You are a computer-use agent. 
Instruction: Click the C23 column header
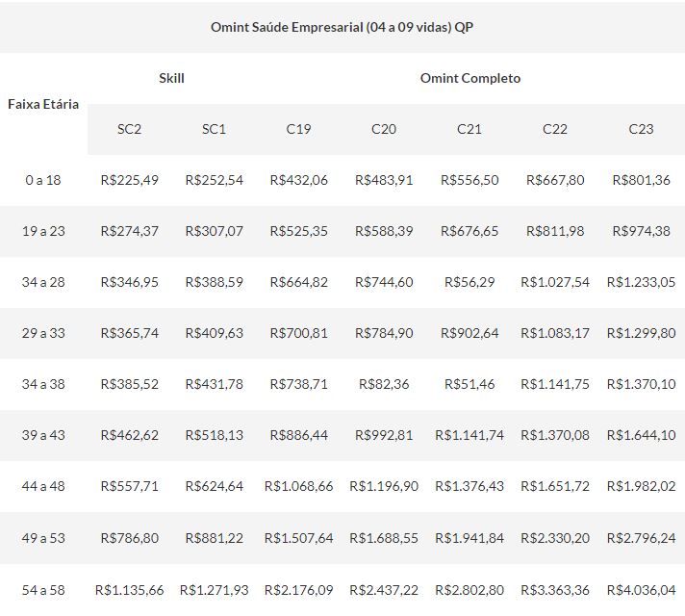pyautogui.click(x=641, y=129)
